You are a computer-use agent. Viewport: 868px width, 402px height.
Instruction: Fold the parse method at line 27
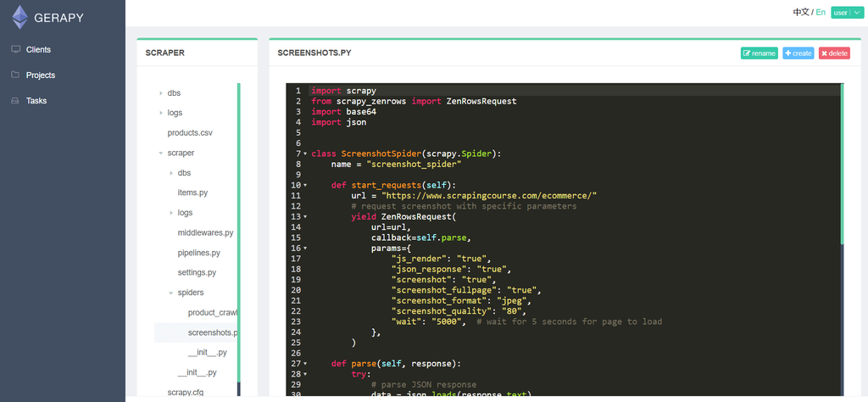305,364
